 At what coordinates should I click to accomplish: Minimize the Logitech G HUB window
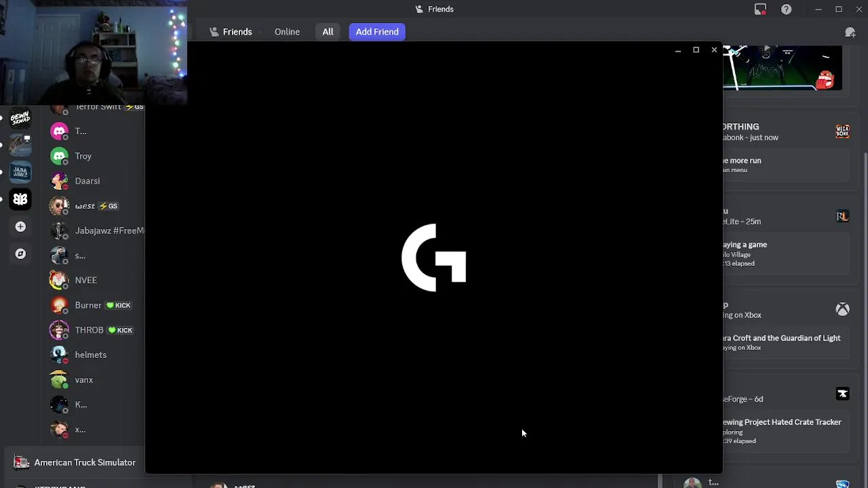[677, 50]
